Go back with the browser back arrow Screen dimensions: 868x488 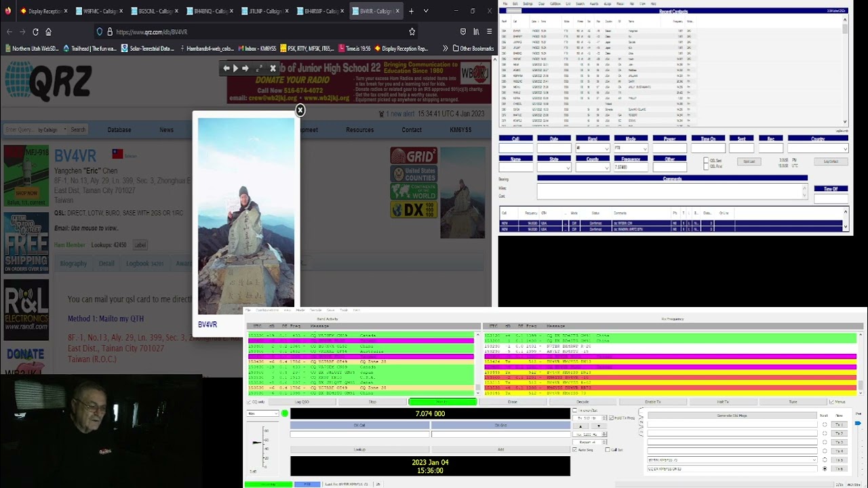tap(9, 32)
